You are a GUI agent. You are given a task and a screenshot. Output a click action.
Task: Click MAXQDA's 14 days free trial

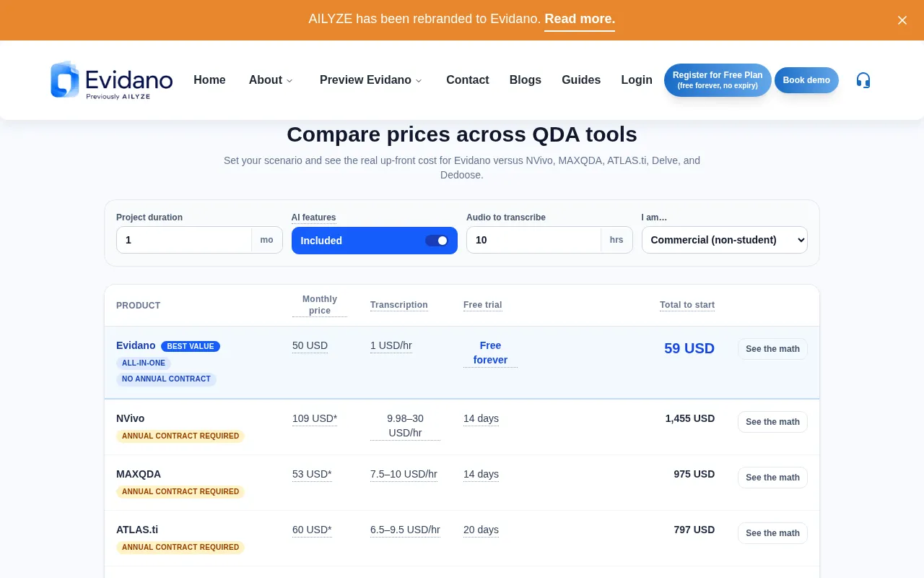pyautogui.click(x=481, y=474)
